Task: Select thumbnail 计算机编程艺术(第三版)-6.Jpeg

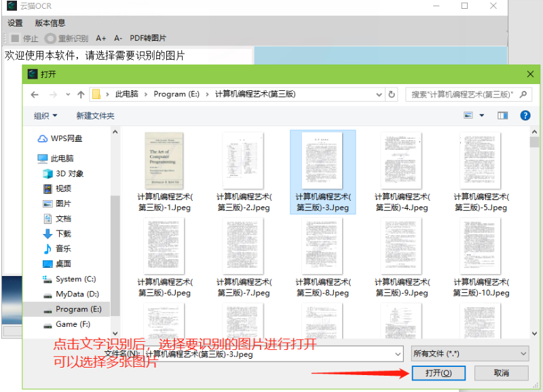Action: (x=164, y=258)
